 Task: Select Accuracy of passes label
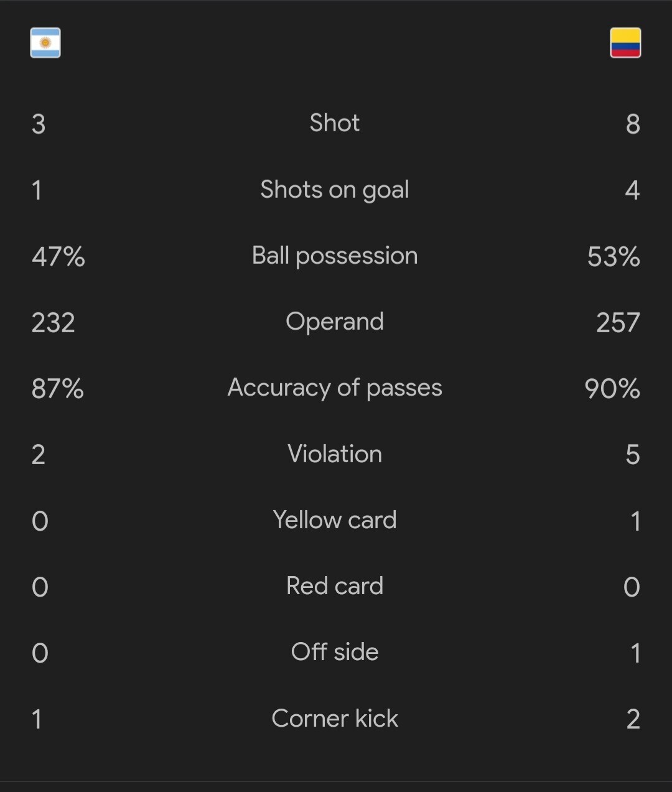(x=335, y=388)
